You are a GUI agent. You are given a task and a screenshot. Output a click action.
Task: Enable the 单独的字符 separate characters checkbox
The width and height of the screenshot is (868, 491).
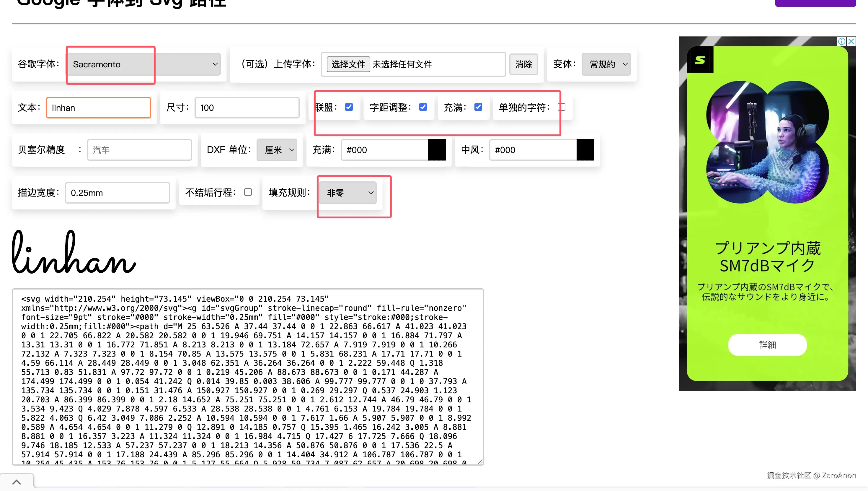pyautogui.click(x=561, y=107)
